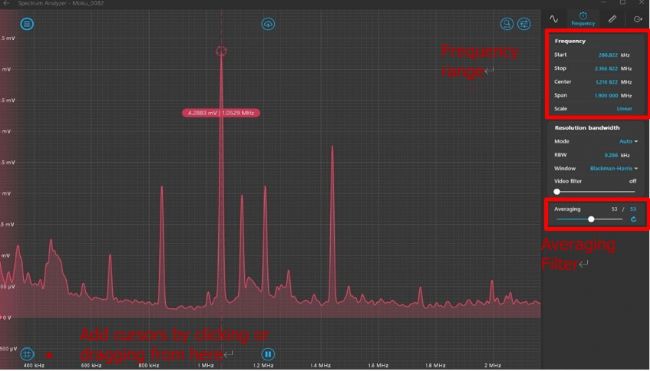Click the Video filter slider handle
The height and width of the screenshot is (371, 650).
tap(557, 192)
